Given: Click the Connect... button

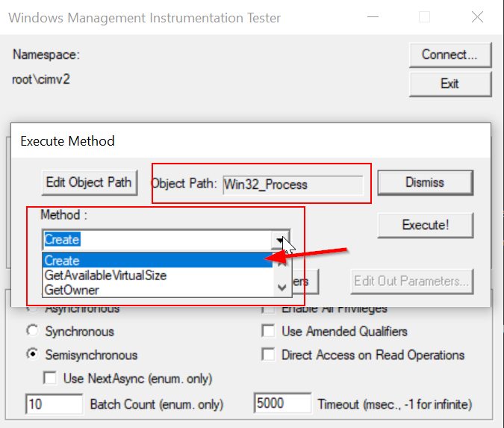Looking at the screenshot, I should point(449,55).
